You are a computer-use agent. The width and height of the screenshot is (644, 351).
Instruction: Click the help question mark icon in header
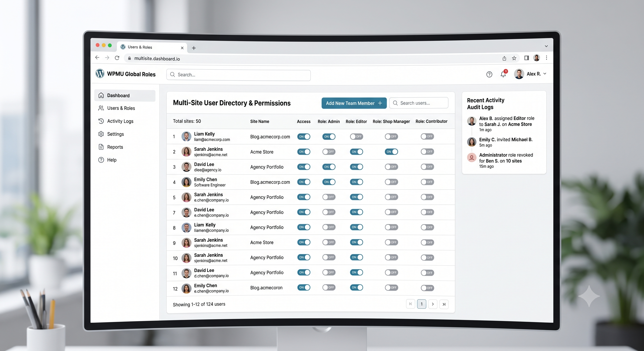489,74
